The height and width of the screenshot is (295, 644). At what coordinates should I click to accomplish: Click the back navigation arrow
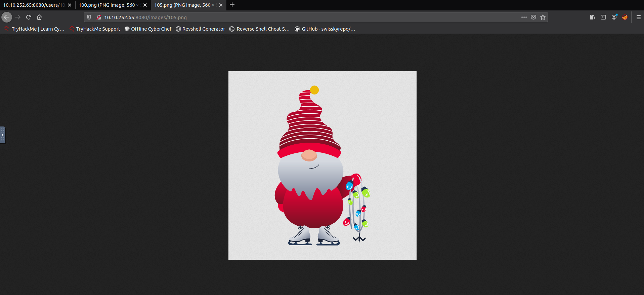click(7, 17)
